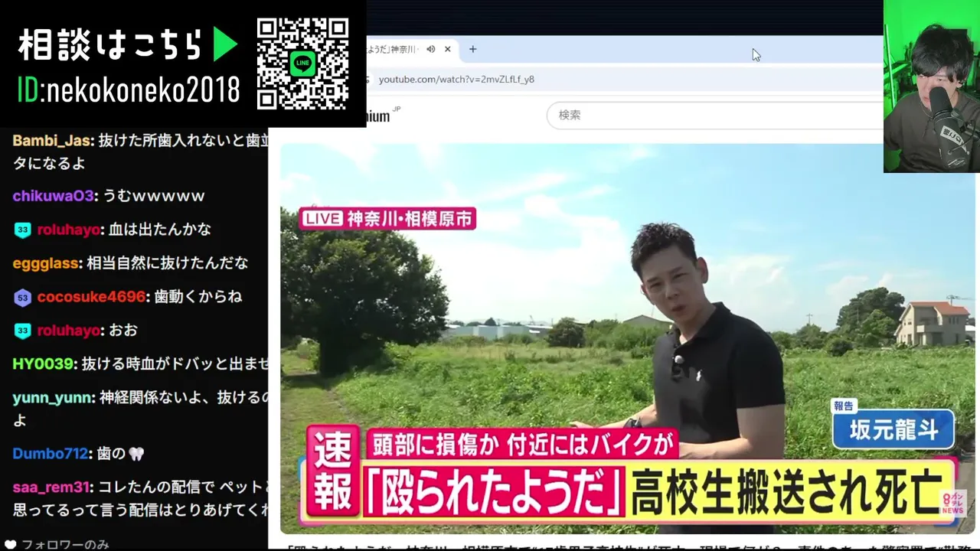
Task: Click the reporter name 坂元龍斗 in the video
Action: pos(893,430)
